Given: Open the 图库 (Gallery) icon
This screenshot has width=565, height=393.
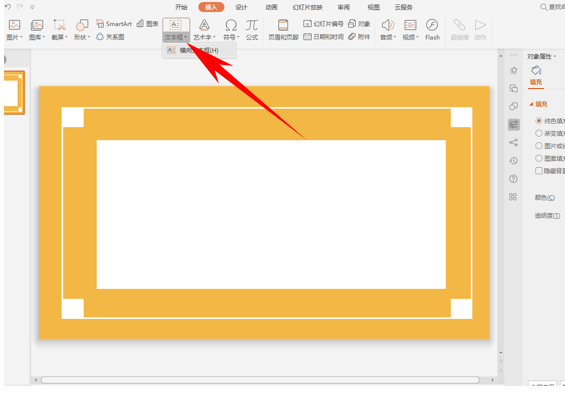Looking at the screenshot, I should [x=37, y=25].
